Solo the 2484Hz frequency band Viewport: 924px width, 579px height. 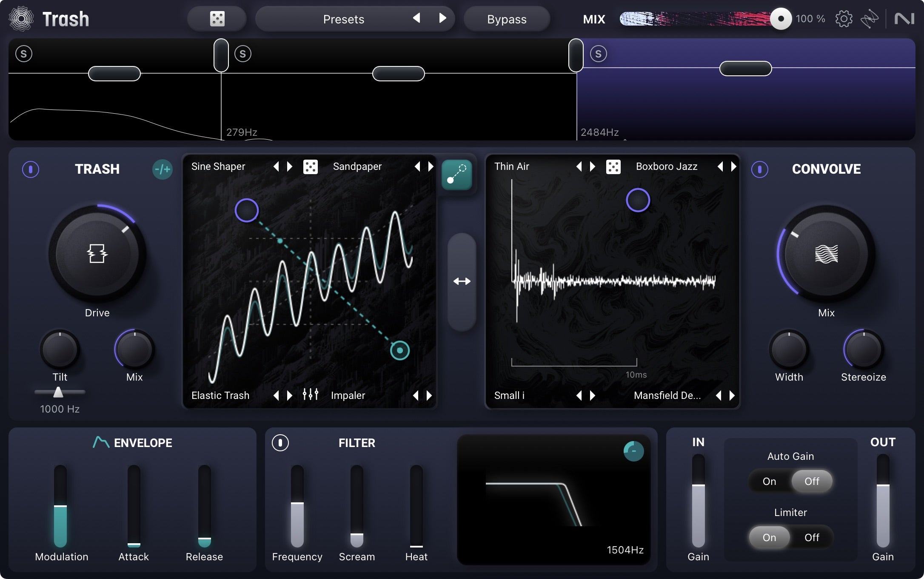598,54
